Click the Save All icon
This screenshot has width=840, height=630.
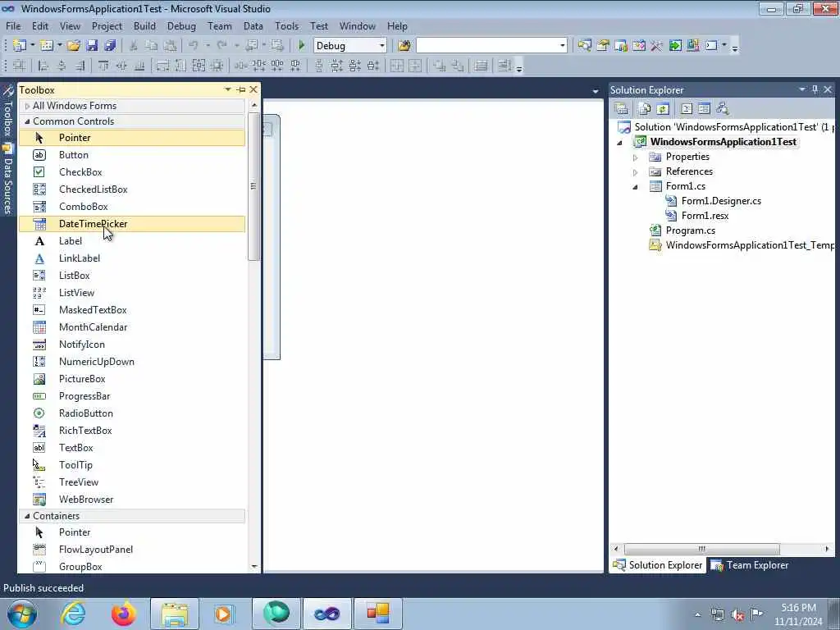click(110, 46)
